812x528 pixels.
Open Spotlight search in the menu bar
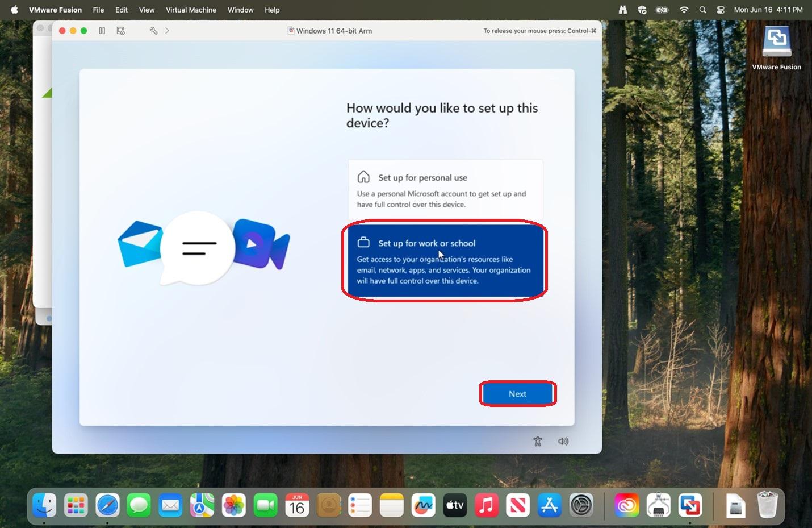[x=703, y=10]
